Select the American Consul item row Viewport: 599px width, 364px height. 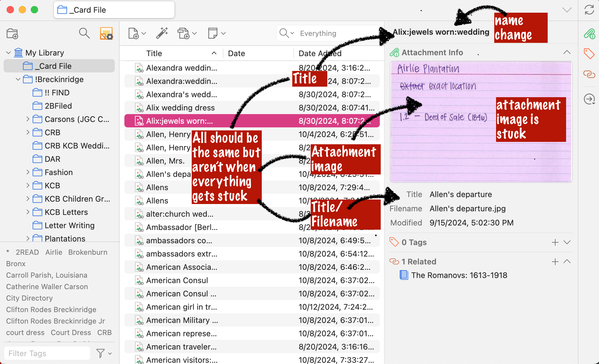coord(177,280)
